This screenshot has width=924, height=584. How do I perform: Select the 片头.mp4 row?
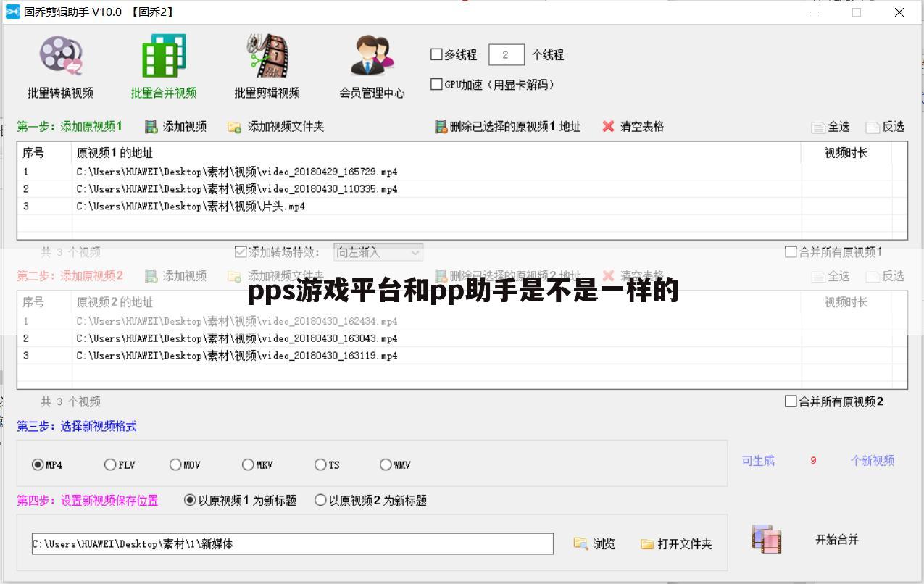tap(462, 207)
